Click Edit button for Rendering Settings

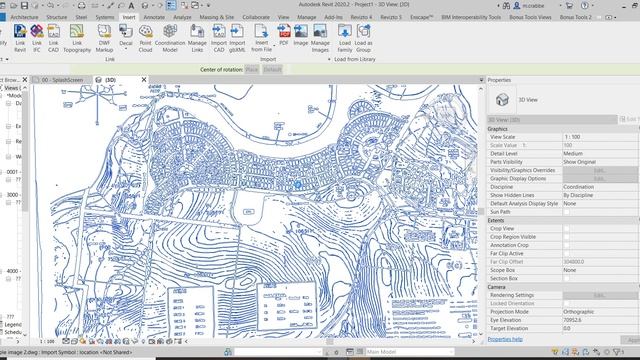[600, 295]
